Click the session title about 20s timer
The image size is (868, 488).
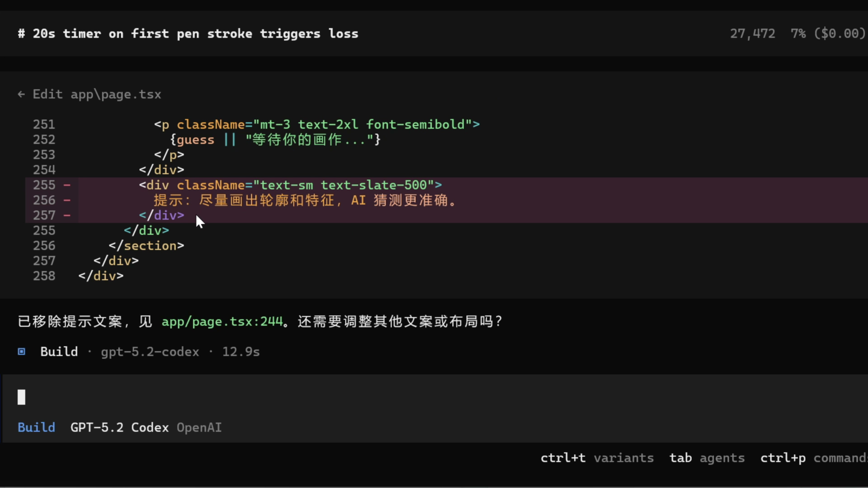196,34
